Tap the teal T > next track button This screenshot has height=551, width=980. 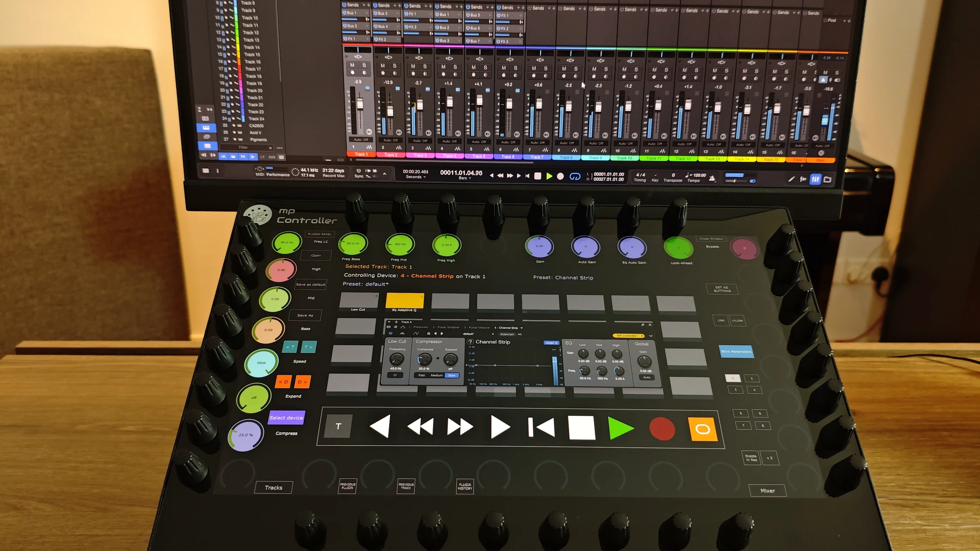pyautogui.click(x=308, y=347)
